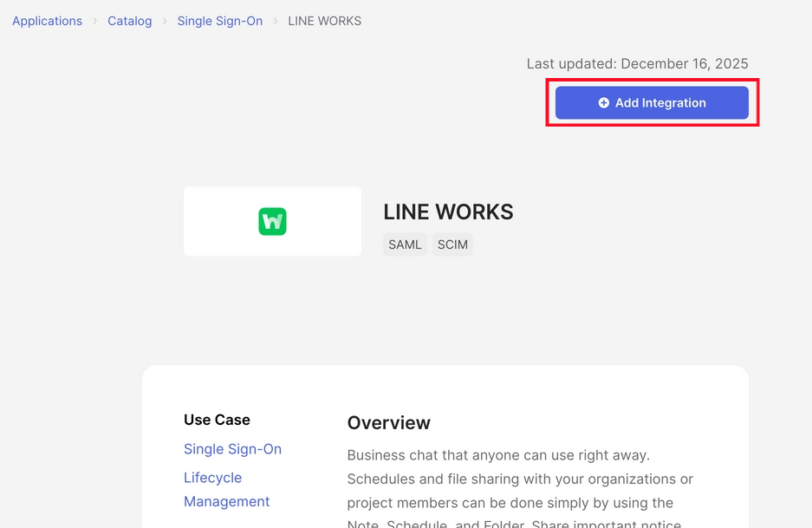
Task: Click the green LINE WORKS logo icon
Action: point(272,221)
